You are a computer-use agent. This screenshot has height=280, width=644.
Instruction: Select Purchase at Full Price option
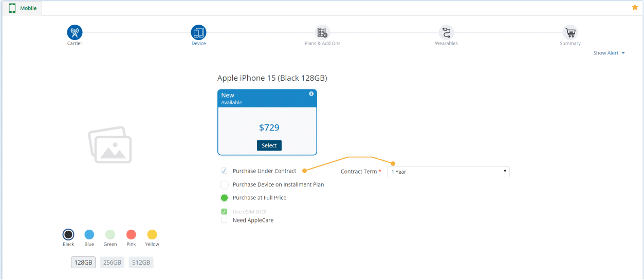pos(224,198)
